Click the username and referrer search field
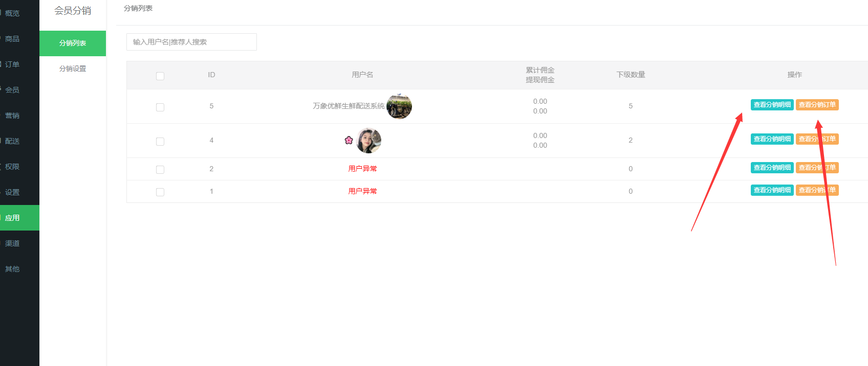This screenshot has width=868, height=366. tap(191, 42)
